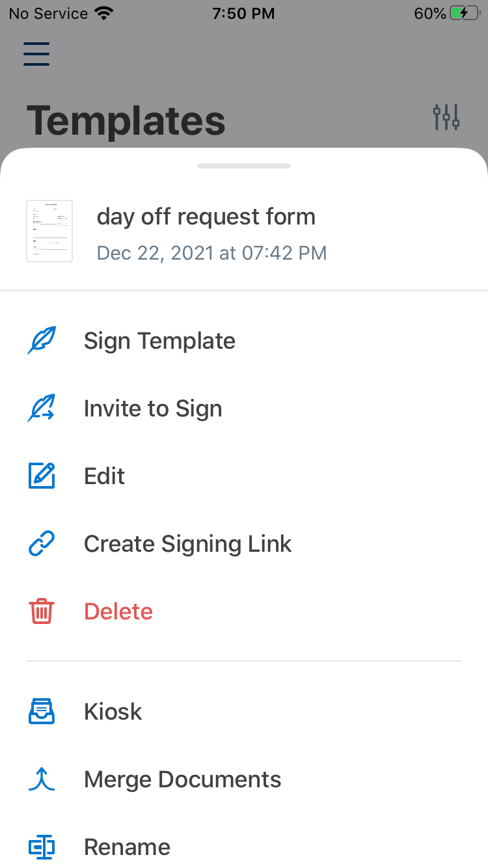Tap the Create Signing Link chain icon

pyautogui.click(x=42, y=544)
